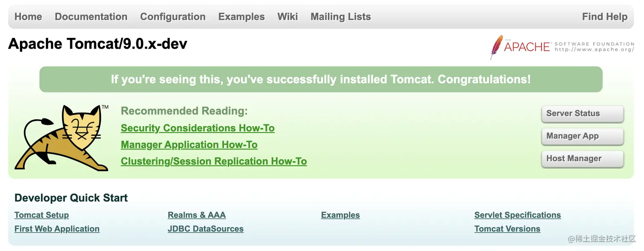Go to Documentation in the top nav
Viewport: 644px width, 251px height.
point(91,17)
